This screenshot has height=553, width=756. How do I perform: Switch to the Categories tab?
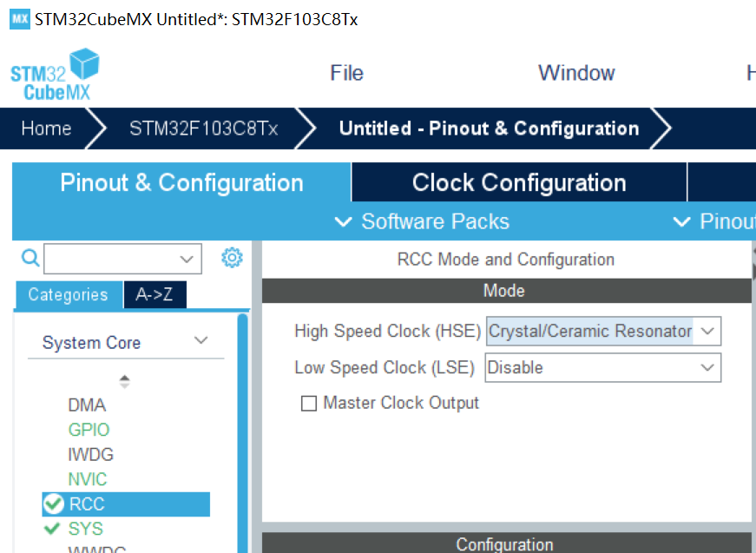[68, 294]
